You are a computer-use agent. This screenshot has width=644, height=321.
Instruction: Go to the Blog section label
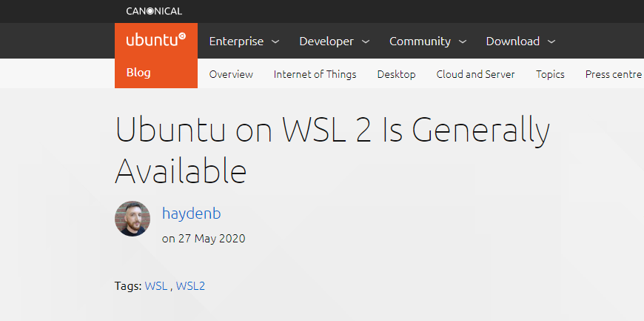139,73
